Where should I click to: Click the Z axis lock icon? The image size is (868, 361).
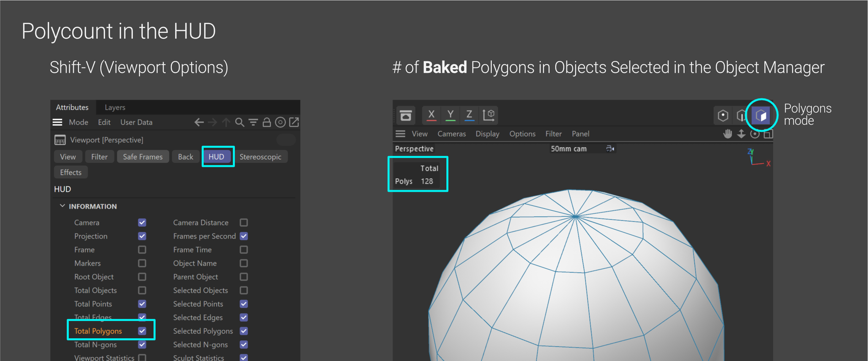[469, 115]
